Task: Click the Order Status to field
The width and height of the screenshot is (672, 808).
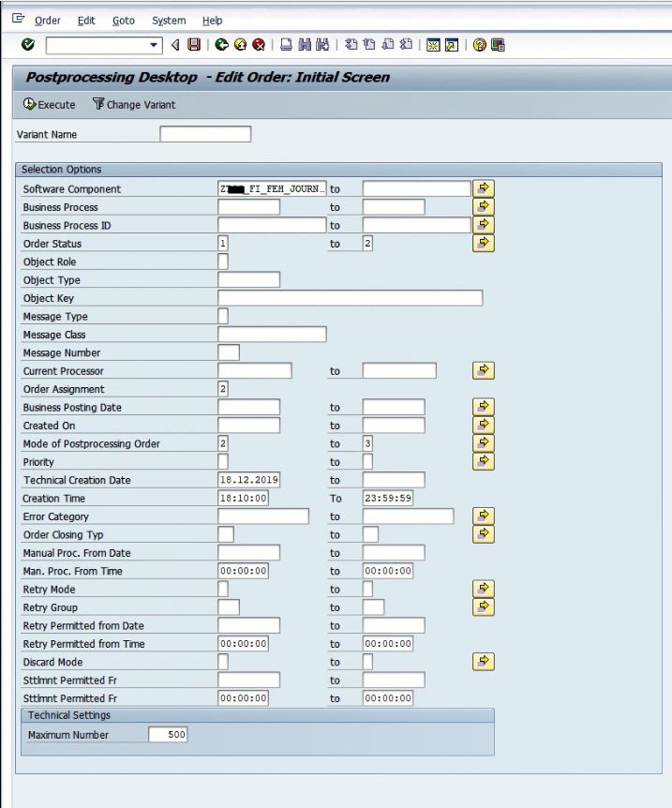Action: tap(368, 243)
